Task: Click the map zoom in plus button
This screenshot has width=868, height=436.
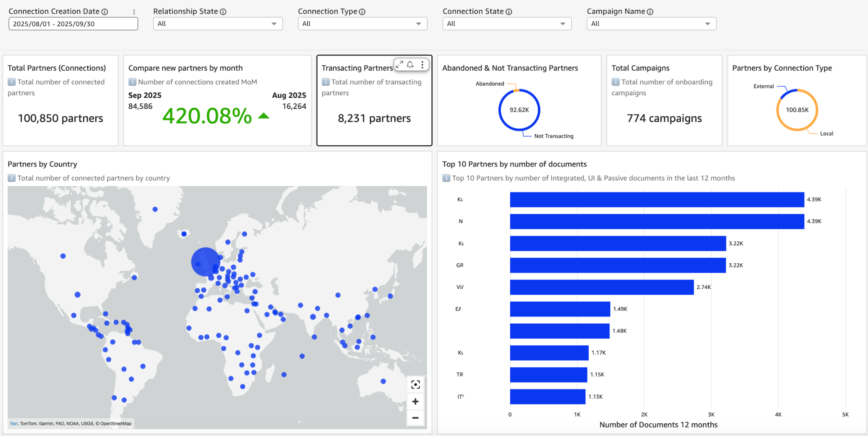Action: click(x=415, y=401)
